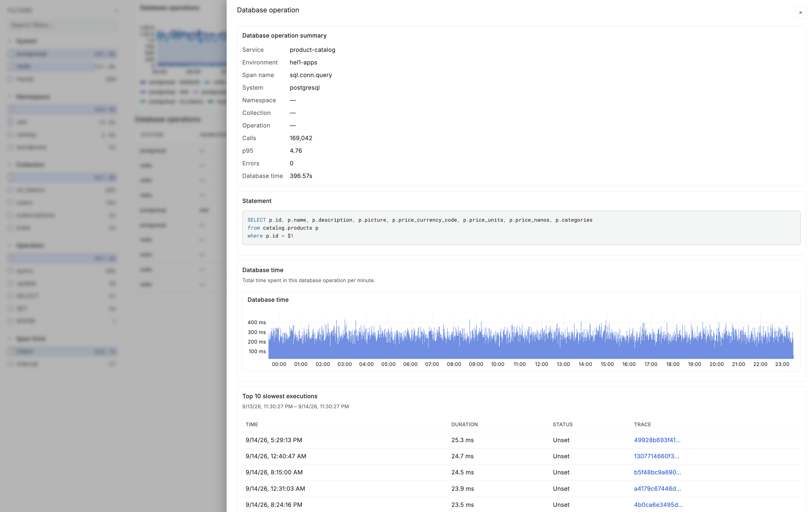The width and height of the screenshot is (812, 512).
Task: Click the Top 10 slowest executions heading
Action: point(280,396)
